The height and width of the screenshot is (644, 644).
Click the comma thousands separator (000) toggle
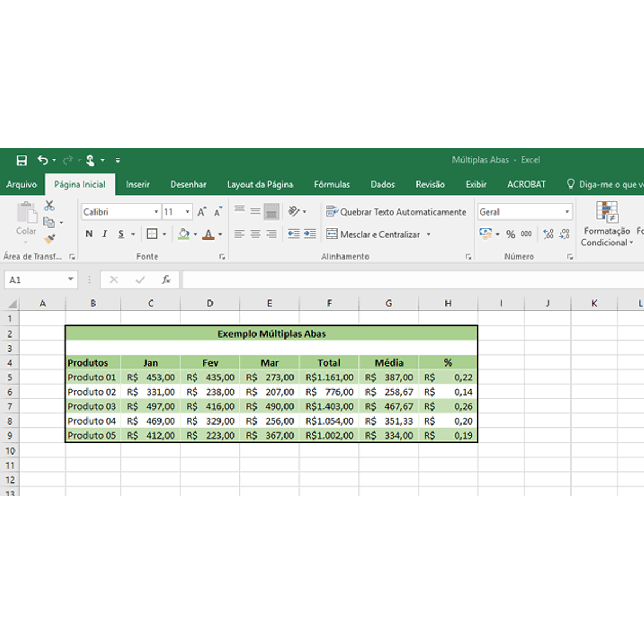(x=526, y=234)
